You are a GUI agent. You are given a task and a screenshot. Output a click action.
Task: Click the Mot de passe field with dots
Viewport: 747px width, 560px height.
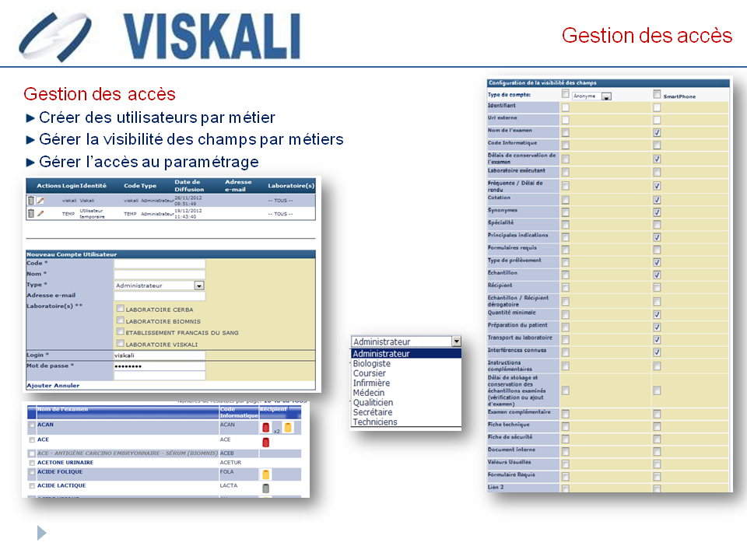coord(160,366)
